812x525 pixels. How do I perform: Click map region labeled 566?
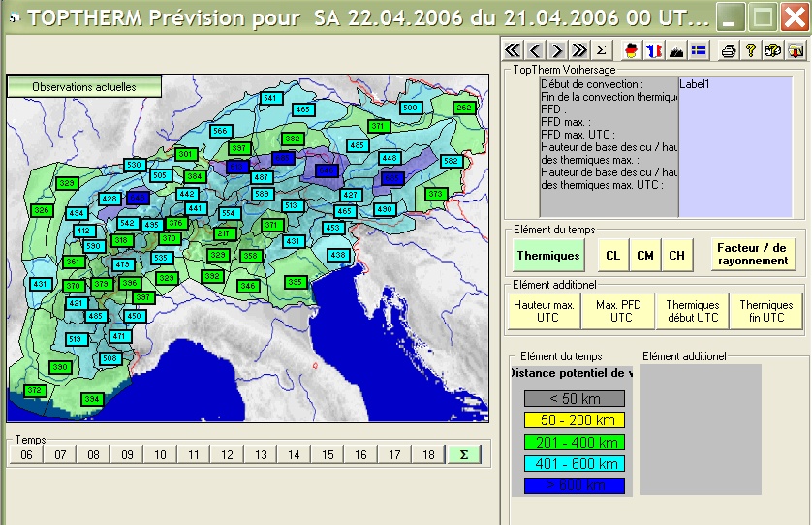click(x=221, y=131)
